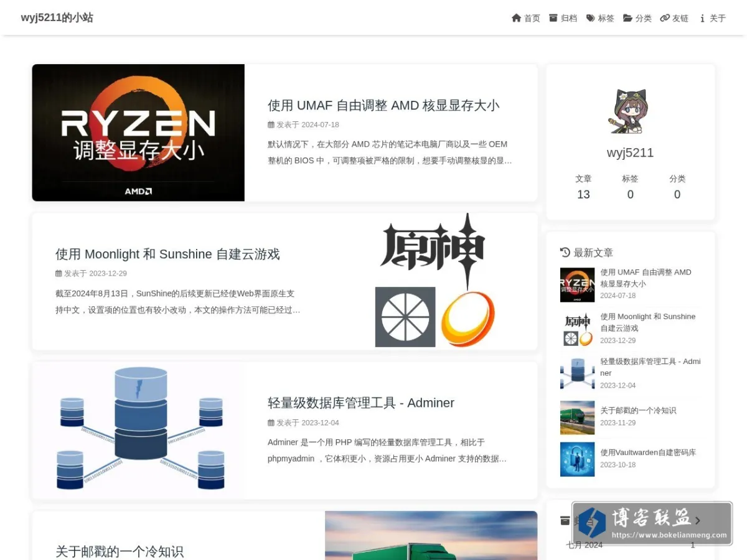Open the green truck thumbnail in 最新文章
The height and width of the screenshot is (560, 747).
click(x=577, y=418)
